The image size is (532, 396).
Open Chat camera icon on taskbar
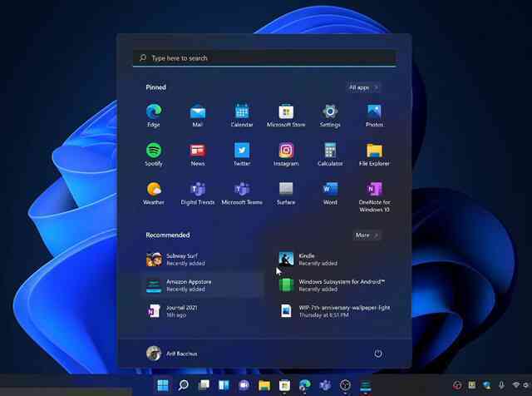pos(244,385)
